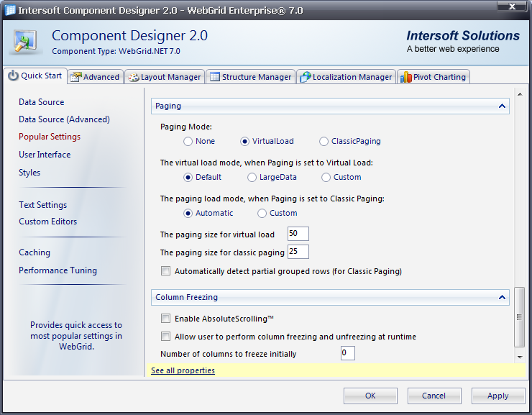Open the User Interface settings page
The image size is (532, 415).
tap(45, 155)
